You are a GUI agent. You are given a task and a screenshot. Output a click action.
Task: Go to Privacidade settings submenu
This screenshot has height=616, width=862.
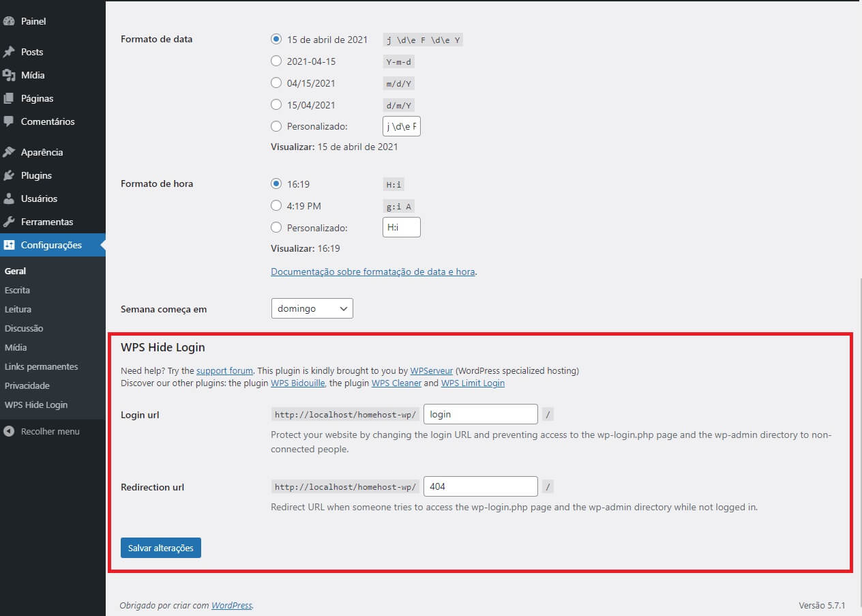coord(27,385)
